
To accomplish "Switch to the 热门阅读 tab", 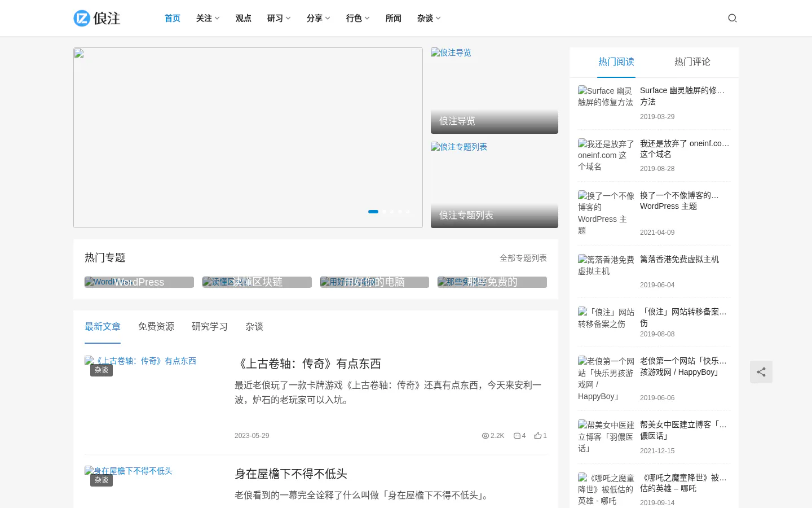I will tap(616, 62).
